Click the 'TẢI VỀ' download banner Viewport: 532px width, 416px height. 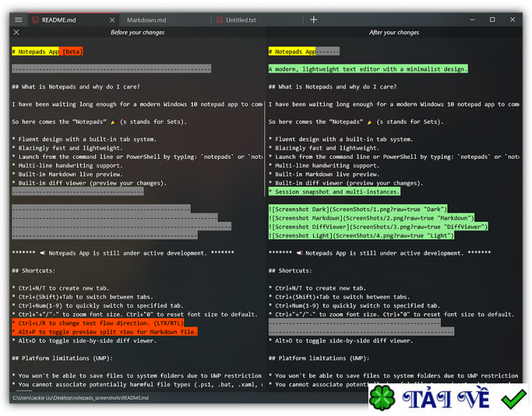coord(448,398)
